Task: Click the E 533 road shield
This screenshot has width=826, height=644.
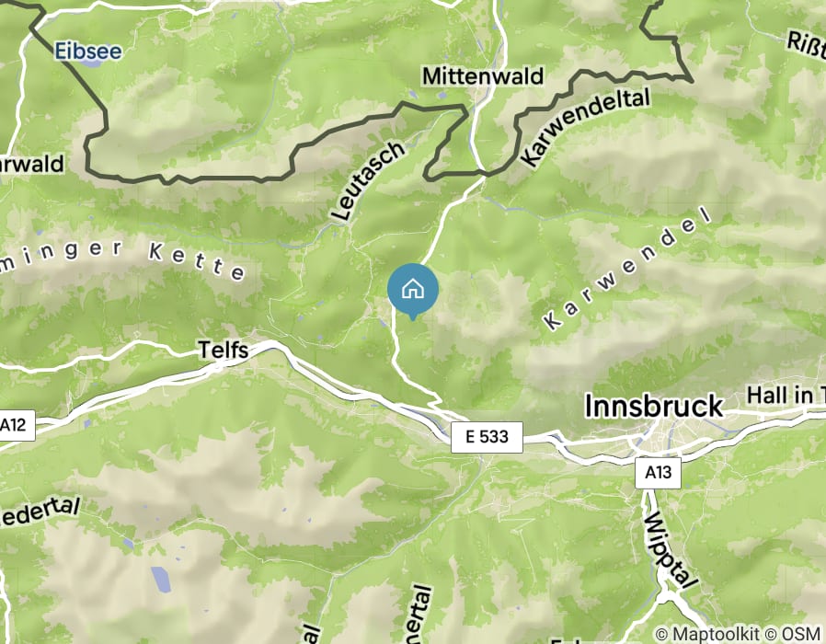Action: tap(487, 437)
